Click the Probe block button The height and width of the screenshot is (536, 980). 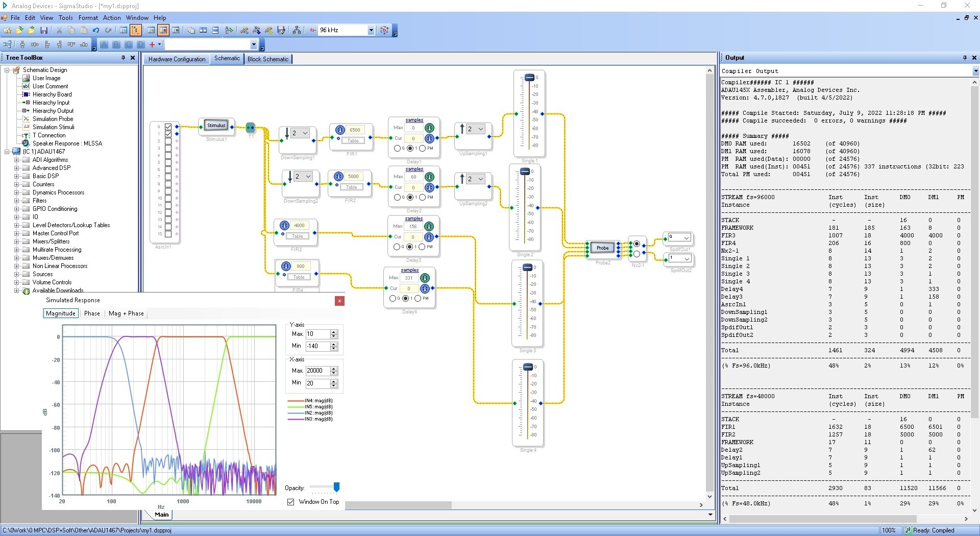pyautogui.click(x=603, y=248)
